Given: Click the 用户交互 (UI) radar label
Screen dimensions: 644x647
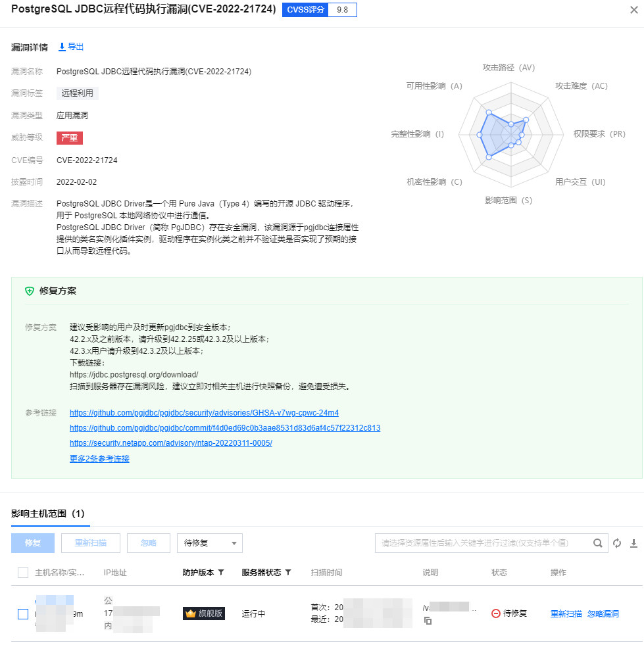Looking at the screenshot, I should coord(580,182).
